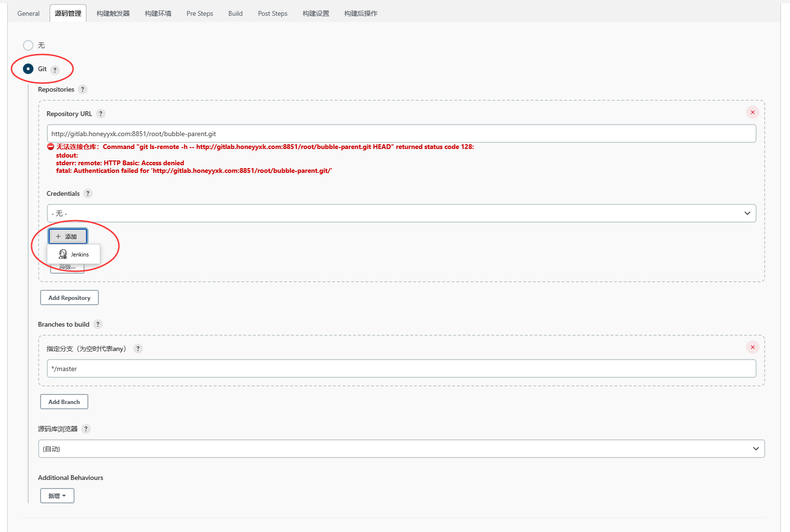
Task: Open help for Credentials
Action: [x=88, y=193]
